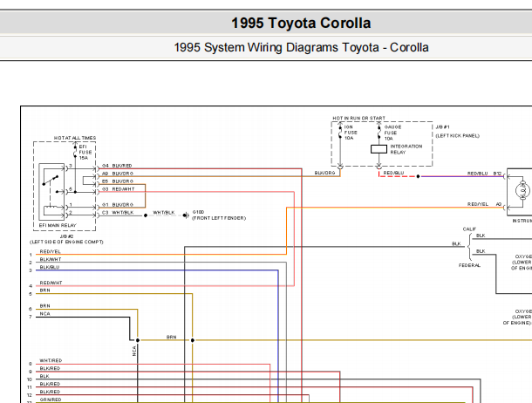Click the junction dot on the RED/BLU wire
The image size is (532, 403).
[x=418, y=176]
